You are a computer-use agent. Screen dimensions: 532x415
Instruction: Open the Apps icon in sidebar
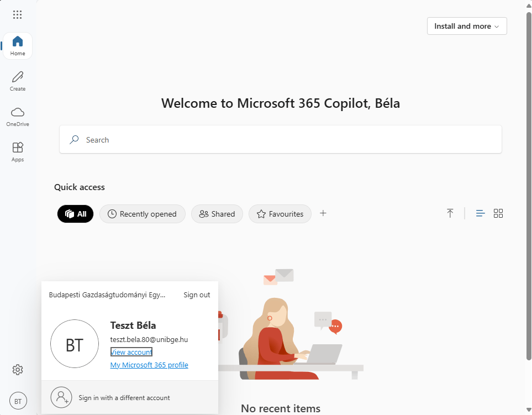pos(18,151)
